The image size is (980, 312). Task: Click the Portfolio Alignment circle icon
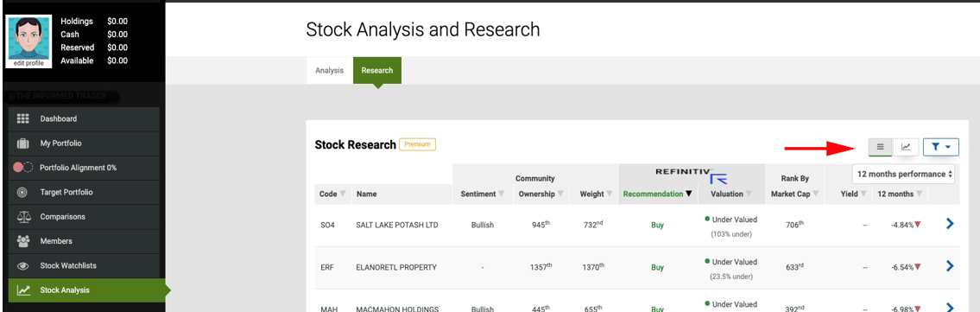click(23, 168)
